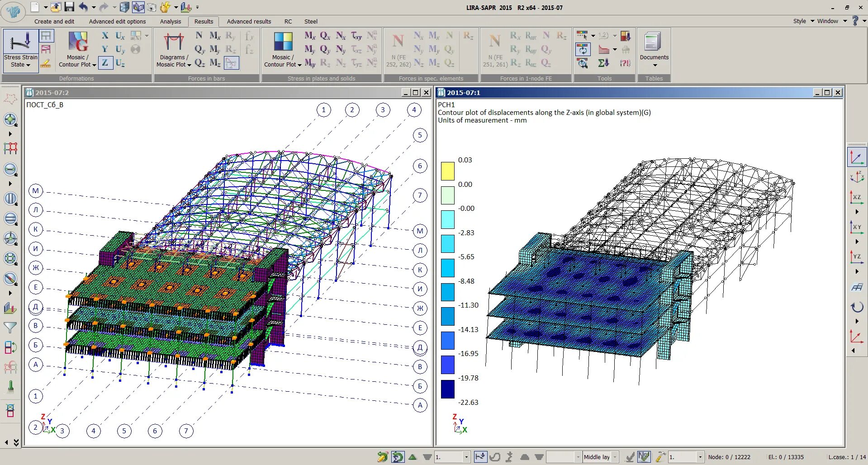The image size is (868, 465).
Task: Open the dropdown arrow next to New document
Action: pyautogui.click(x=46, y=7)
